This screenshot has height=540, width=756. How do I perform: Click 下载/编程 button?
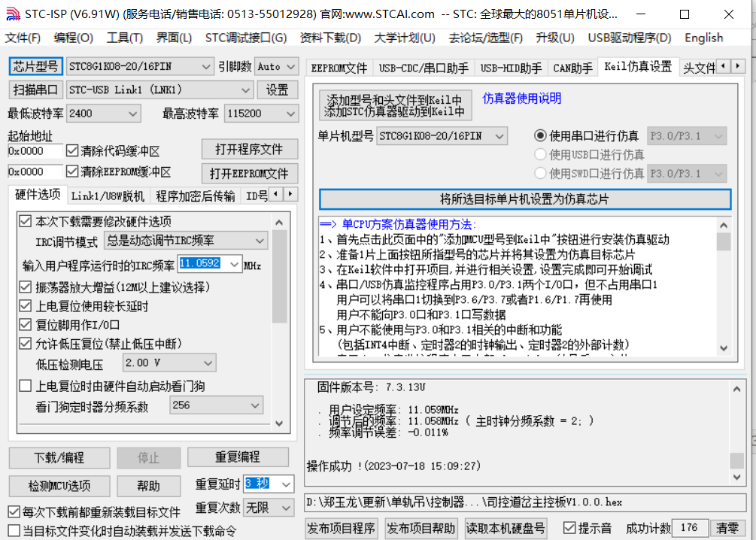[x=59, y=457]
